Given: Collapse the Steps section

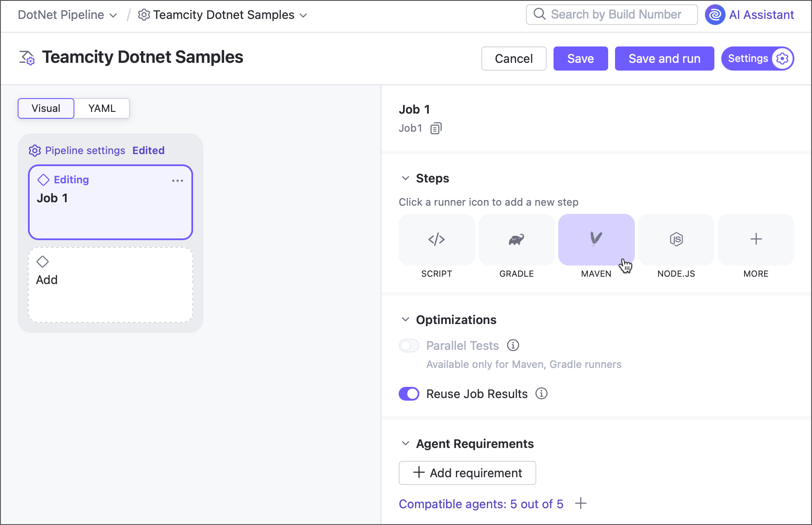Looking at the screenshot, I should pyautogui.click(x=405, y=178).
